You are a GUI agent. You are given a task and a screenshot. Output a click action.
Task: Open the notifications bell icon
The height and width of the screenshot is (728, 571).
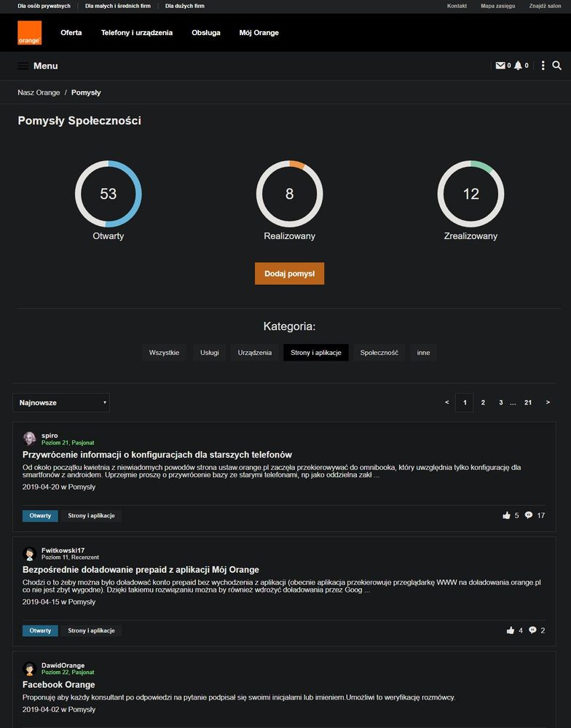click(x=518, y=66)
